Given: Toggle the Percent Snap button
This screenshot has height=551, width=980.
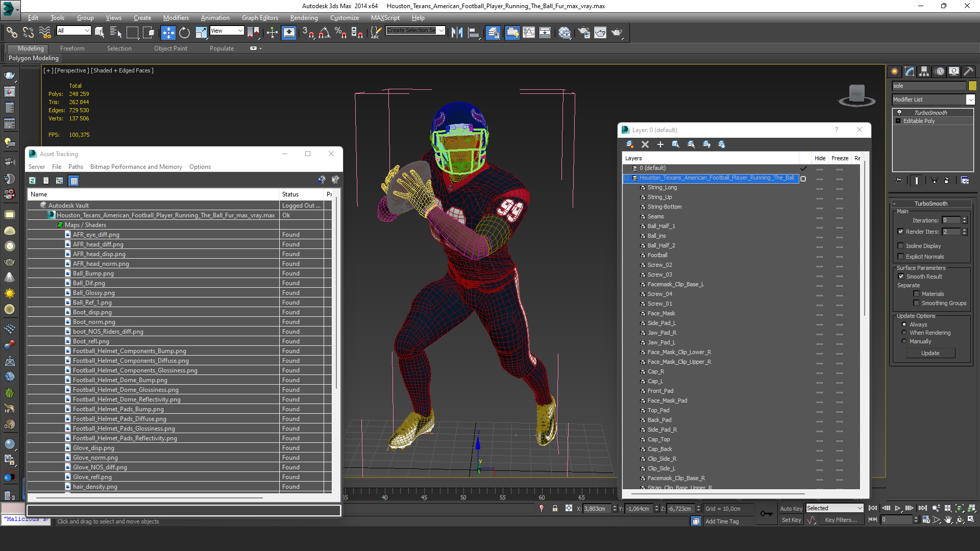Looking at the screenshot, I should [x=340, y=33].
